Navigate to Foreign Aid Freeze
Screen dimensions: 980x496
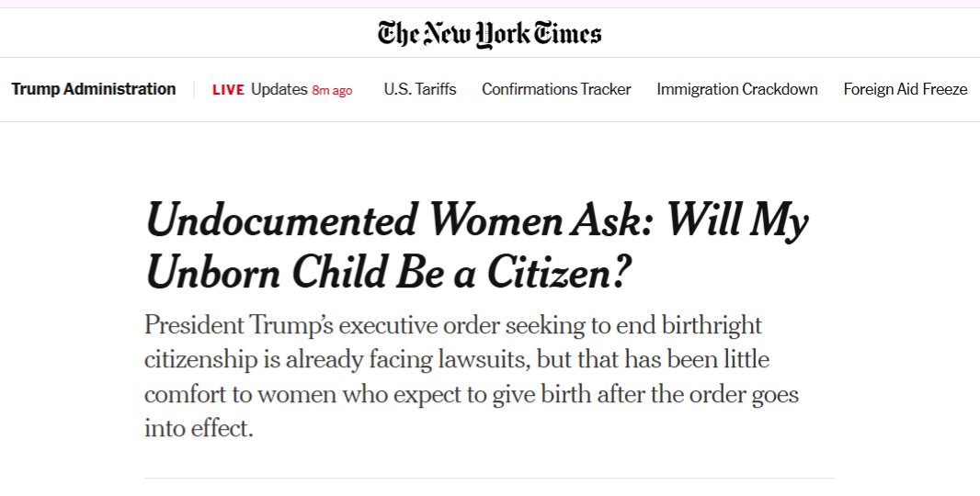pos(906,89)
